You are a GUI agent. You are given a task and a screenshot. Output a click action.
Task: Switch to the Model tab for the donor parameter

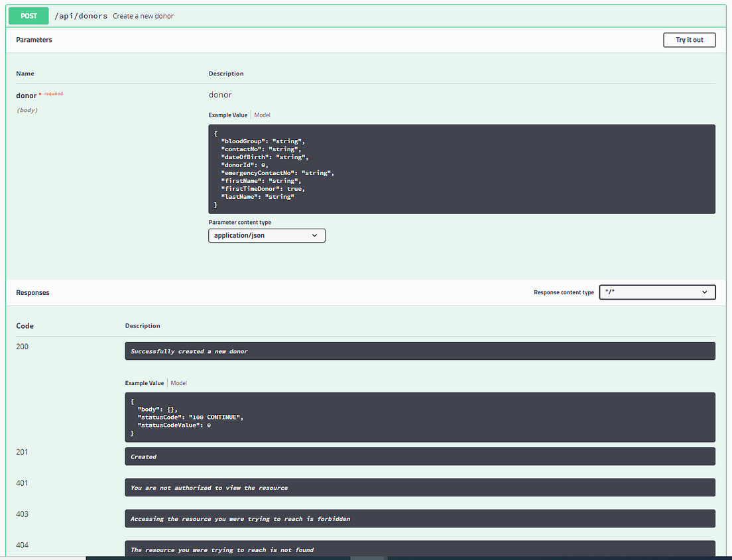pyautogui.click(x=262, y=115)
